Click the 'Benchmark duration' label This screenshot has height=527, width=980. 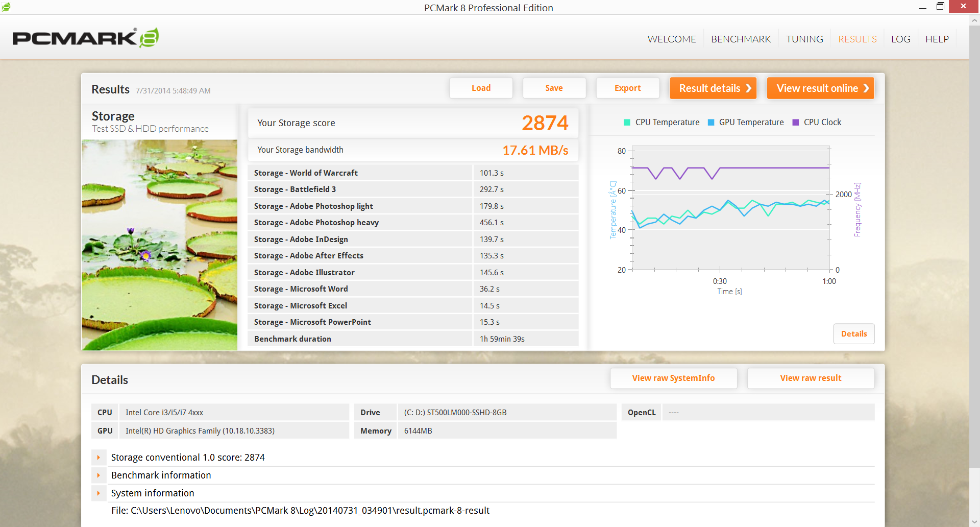[x=292, y=339]
